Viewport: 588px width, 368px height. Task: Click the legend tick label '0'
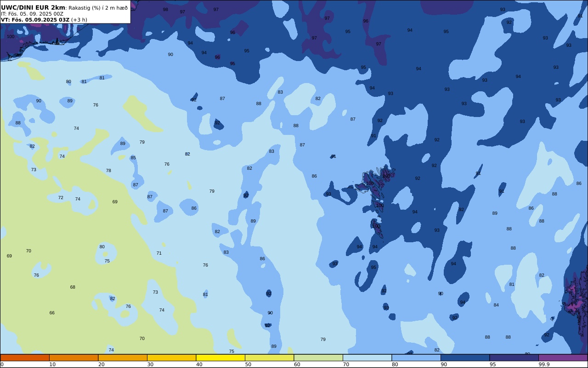(2, 364)
